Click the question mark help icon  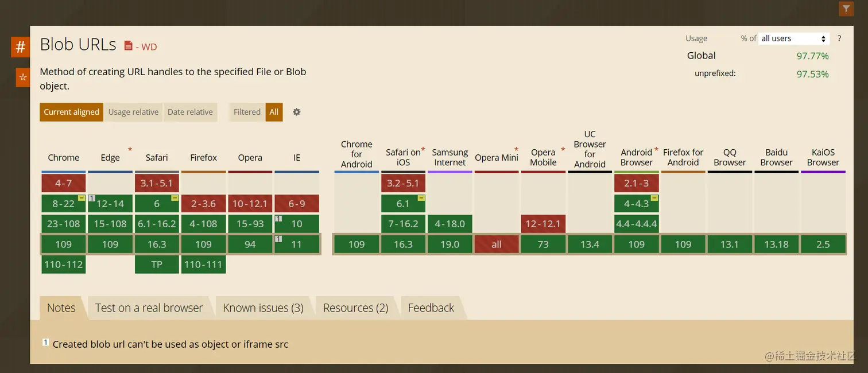(x=839, y=38)
